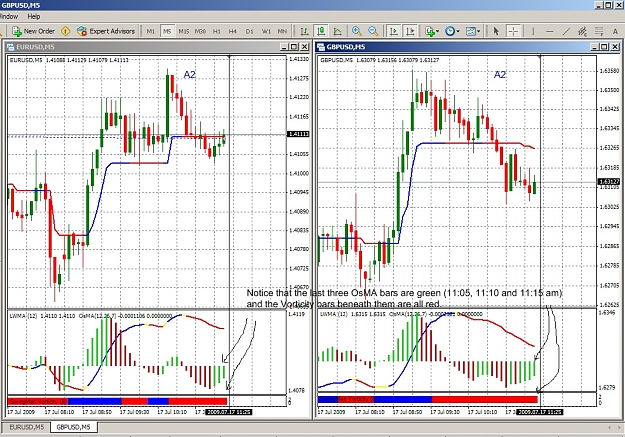Click the GBPUSD 1.63127 current price label

coord(608,182)
